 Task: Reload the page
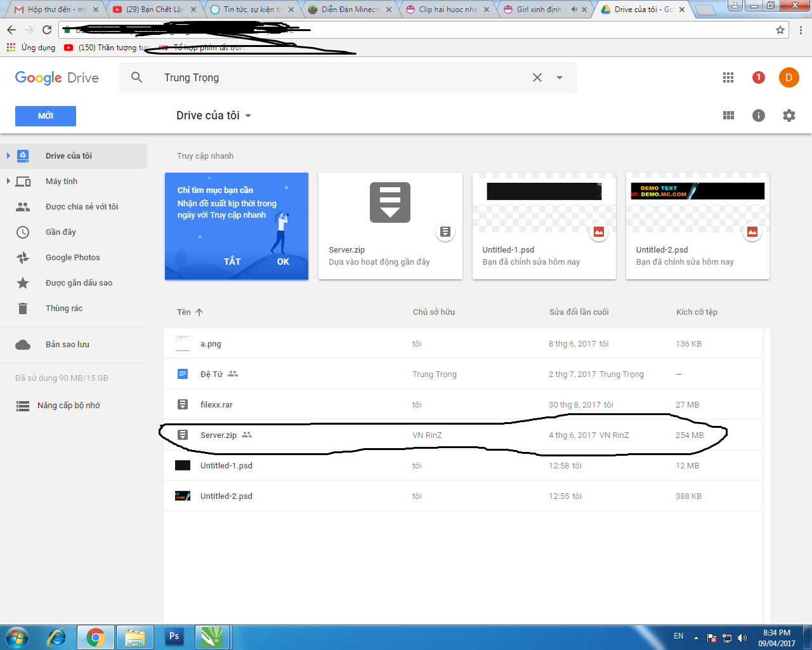[47, 30]
